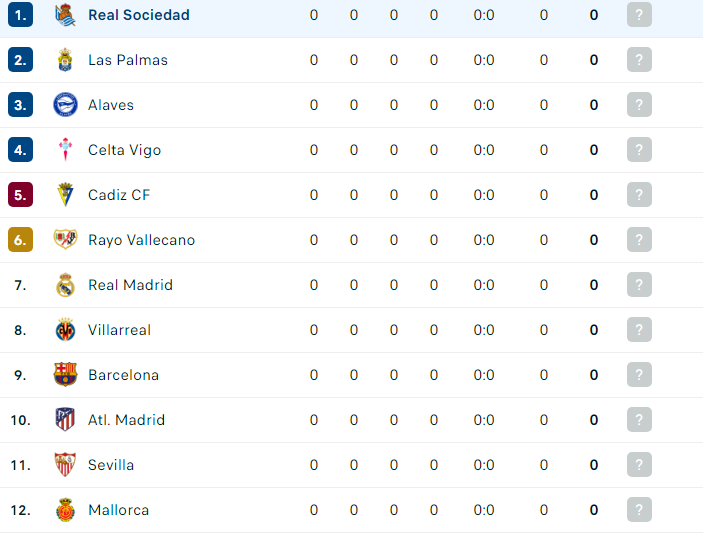Screen dimensions: 703x535
Task: Click the Real Sociedad club crest
Action: (x=65, y=15)
